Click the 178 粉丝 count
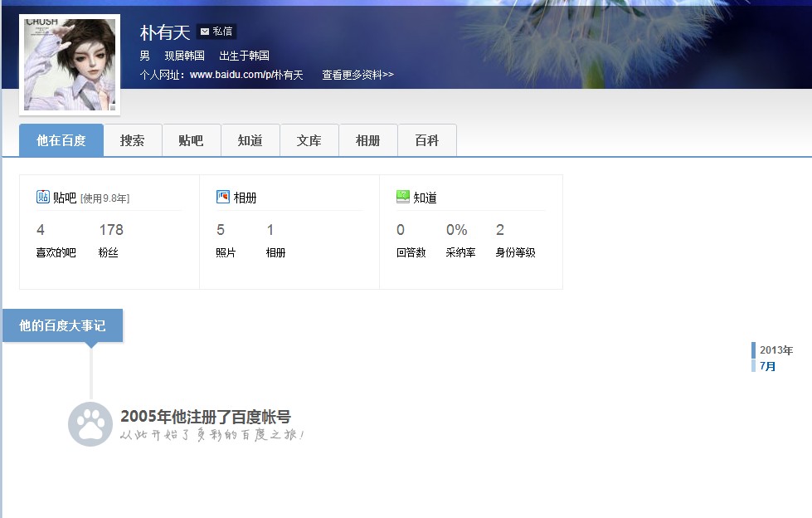 [x=111, y=230]
